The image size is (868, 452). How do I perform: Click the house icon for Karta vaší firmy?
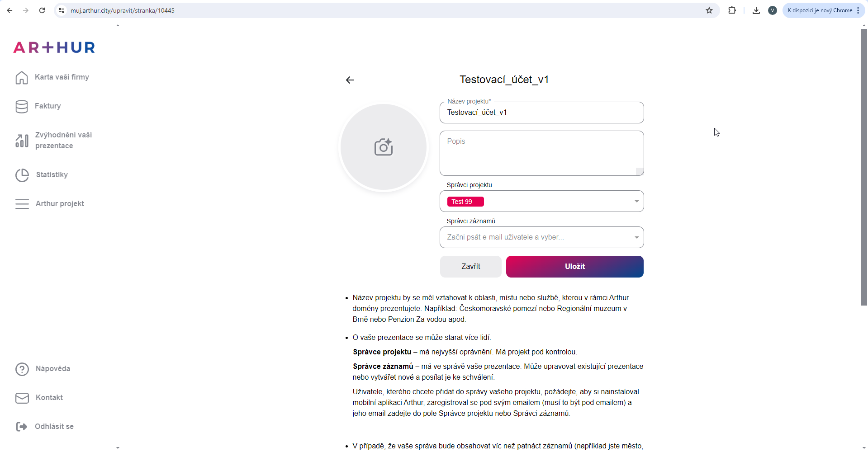(x=22, y=78)
